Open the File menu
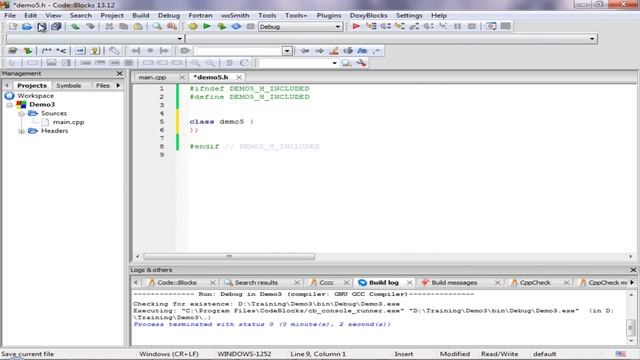The image size is (640, 360). click(x=10, y=16)
